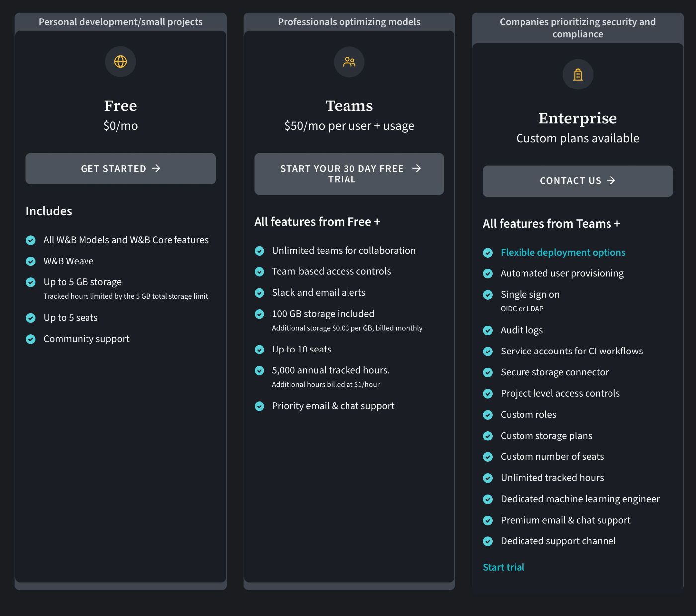Click Community support feature text
Screen dimensions: 696x616
tap(87, 339)
